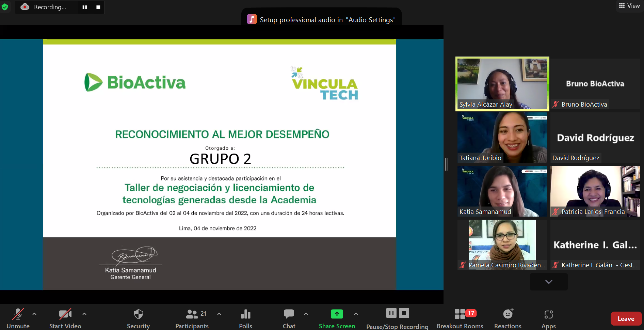The height and width of the screenshot is (330, 644).
Task: Open the Apps panel
Action: [549, 318]
